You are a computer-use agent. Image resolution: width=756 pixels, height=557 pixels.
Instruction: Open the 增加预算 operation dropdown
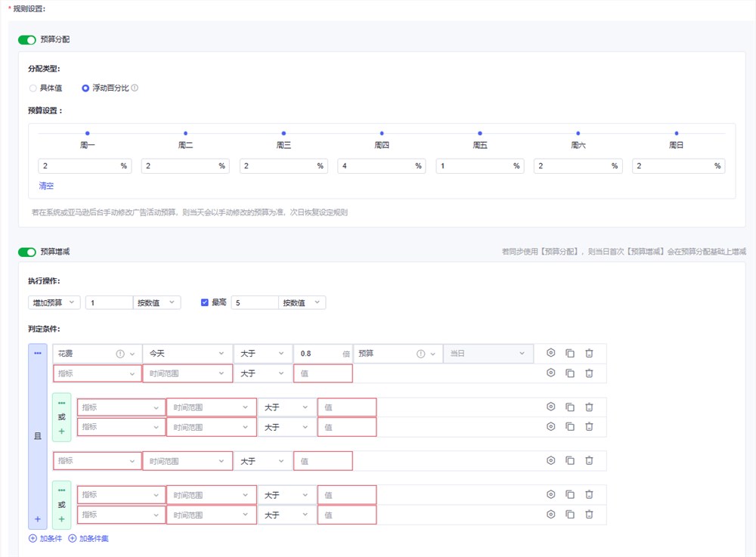[x=54, y=302]
